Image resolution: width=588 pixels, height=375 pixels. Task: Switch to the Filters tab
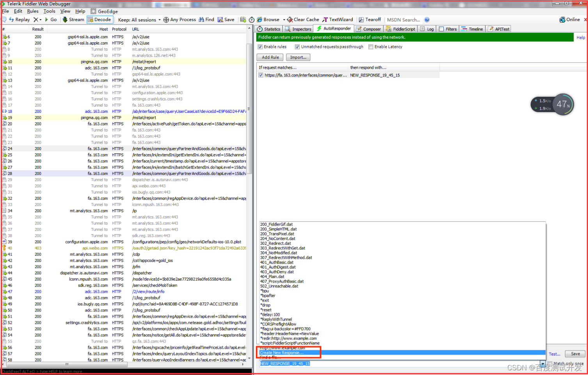[x=448, y=29]
